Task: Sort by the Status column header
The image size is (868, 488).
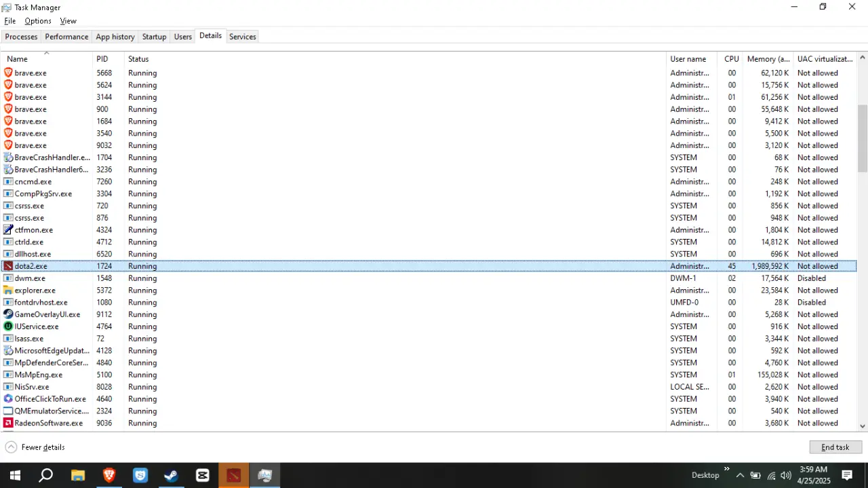Action: click(395, 59)
